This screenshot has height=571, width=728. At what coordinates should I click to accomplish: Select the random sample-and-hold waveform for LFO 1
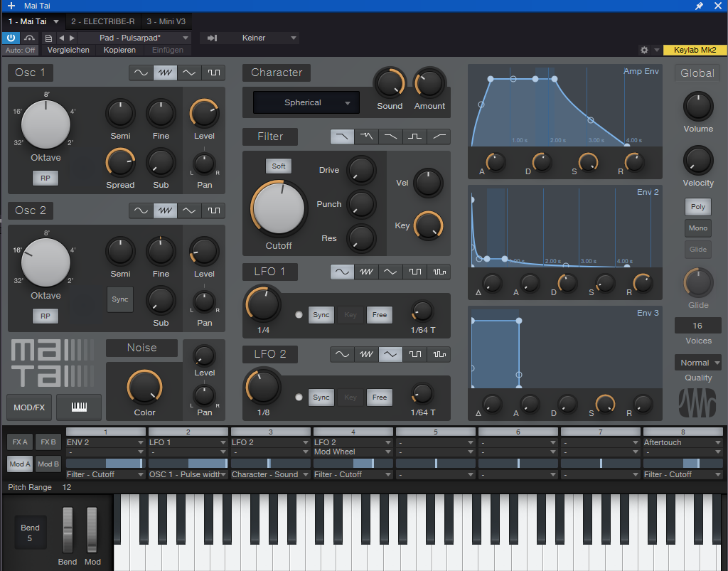(x=439, y=272)
